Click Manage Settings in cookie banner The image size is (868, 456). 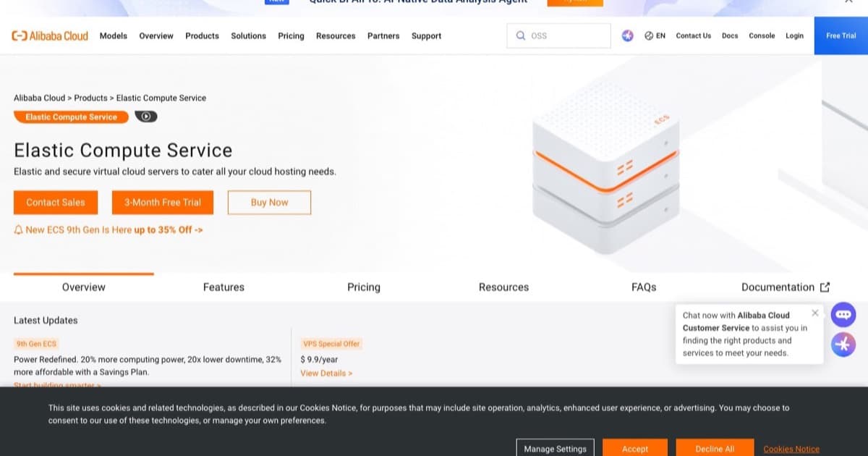pyautogui.click(x=556, y=448)
